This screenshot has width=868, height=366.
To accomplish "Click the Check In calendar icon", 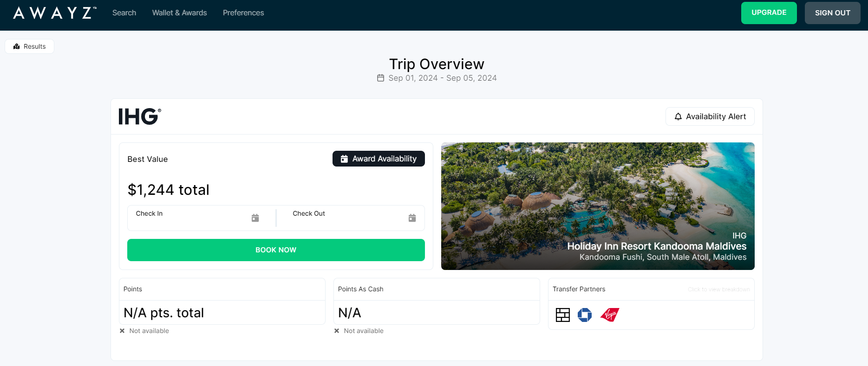I will point(255,218).
